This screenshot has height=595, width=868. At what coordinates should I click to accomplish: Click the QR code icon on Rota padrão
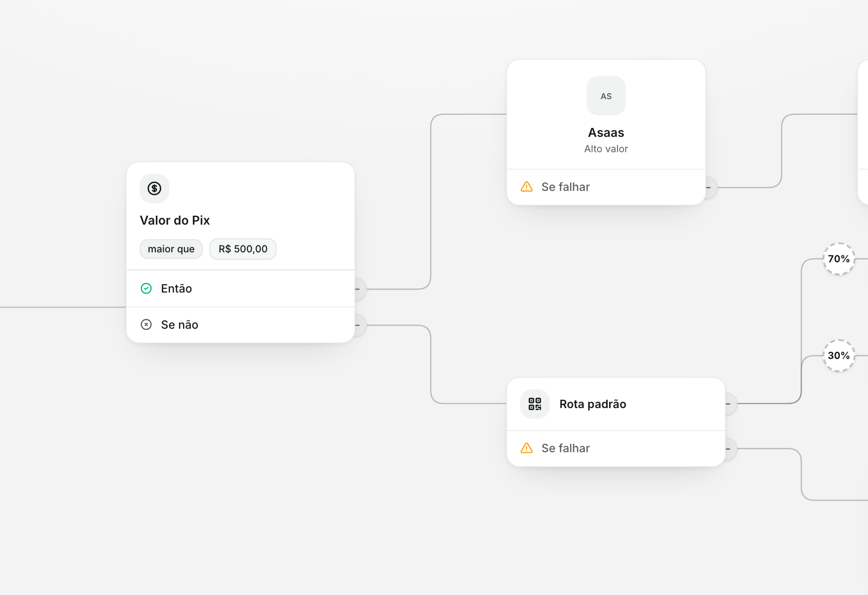point(535,404)
